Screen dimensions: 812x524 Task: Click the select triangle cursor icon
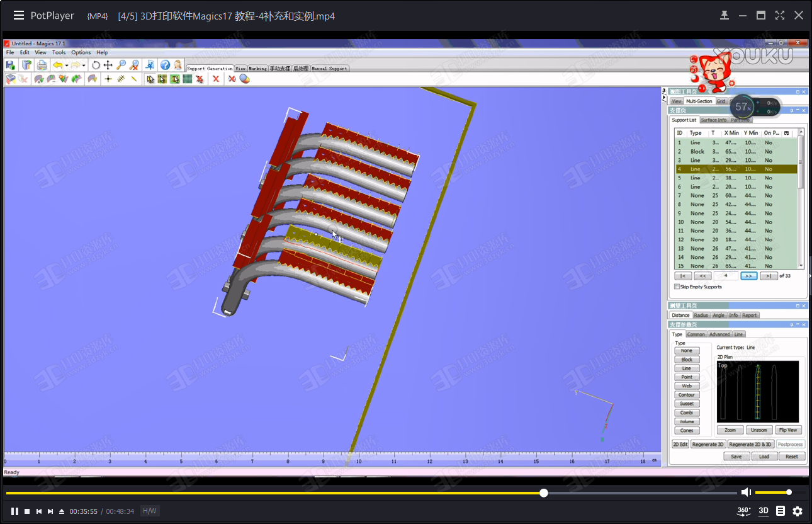click(x=150, y=79)
